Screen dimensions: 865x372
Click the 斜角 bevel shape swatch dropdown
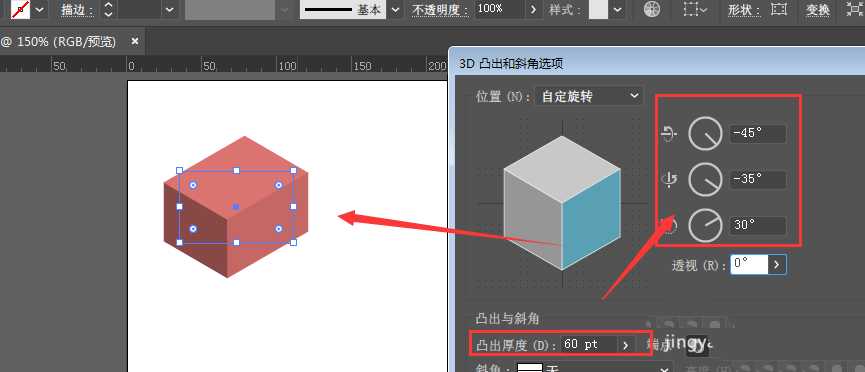595,369
